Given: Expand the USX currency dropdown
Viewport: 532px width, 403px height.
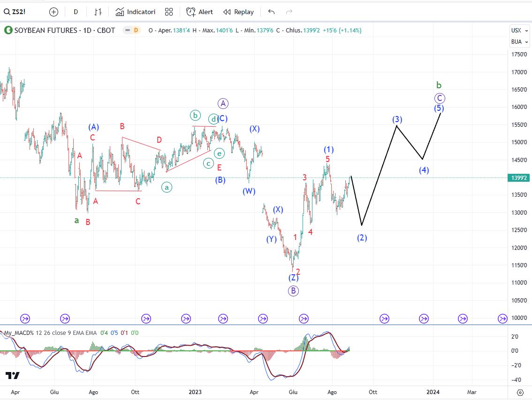Looking at the screenshot, I should [516, 31].
